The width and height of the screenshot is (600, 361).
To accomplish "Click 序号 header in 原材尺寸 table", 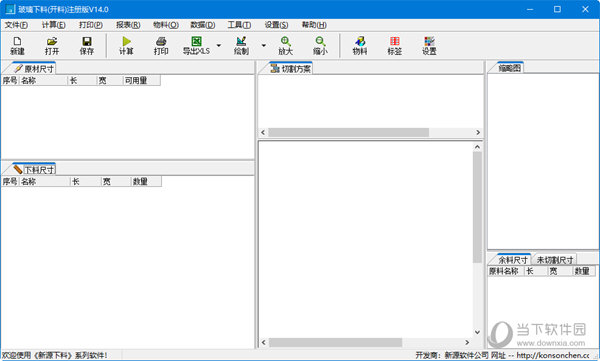I will (x=10, y=80).
